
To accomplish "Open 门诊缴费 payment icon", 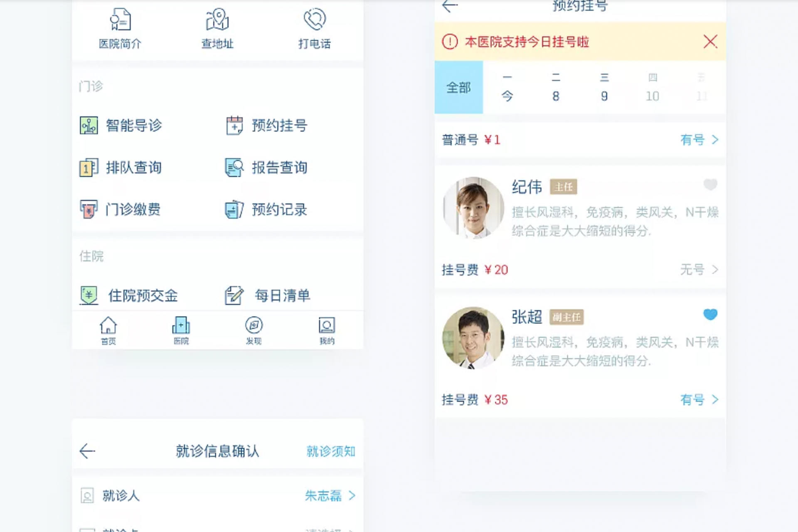I will coord(89,209).
